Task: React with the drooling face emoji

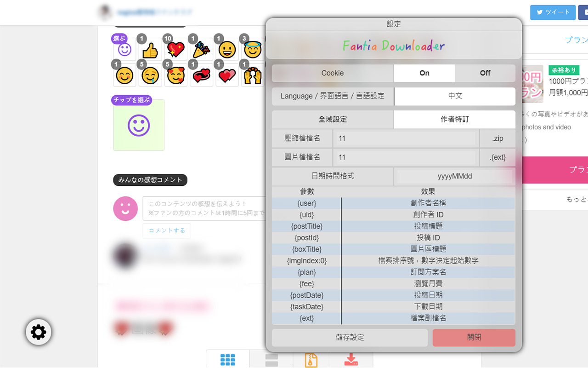Action: [150, 75]
